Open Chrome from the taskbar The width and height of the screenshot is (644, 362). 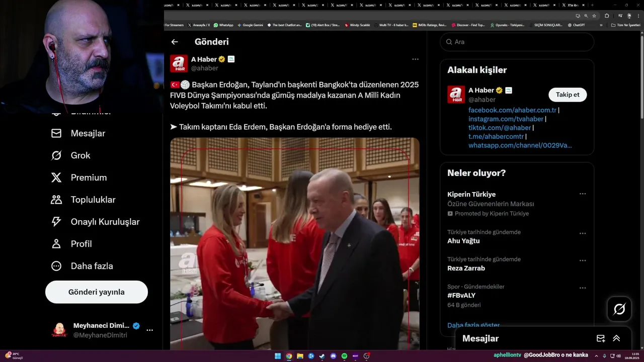pos(289,356)
